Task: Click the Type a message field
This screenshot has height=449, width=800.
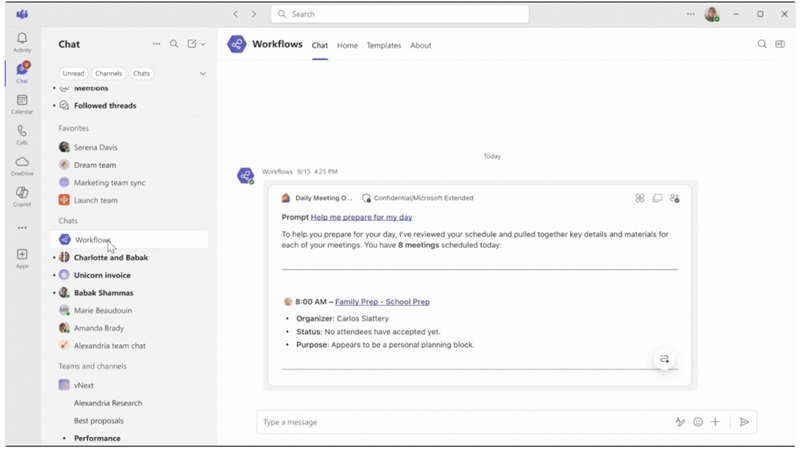Action: pos(460,422)
